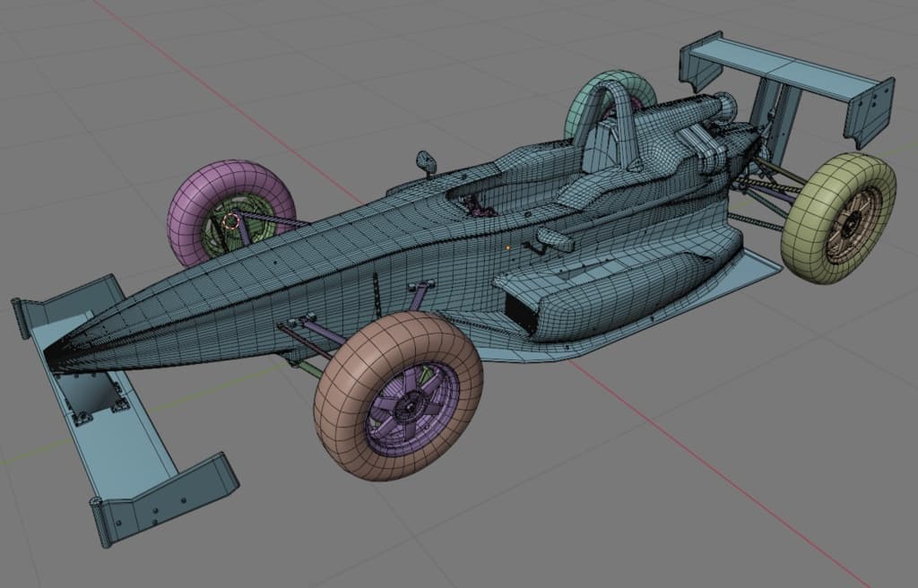
Task: Select the near front wing endplate
Action: click(x=164, y=497)
